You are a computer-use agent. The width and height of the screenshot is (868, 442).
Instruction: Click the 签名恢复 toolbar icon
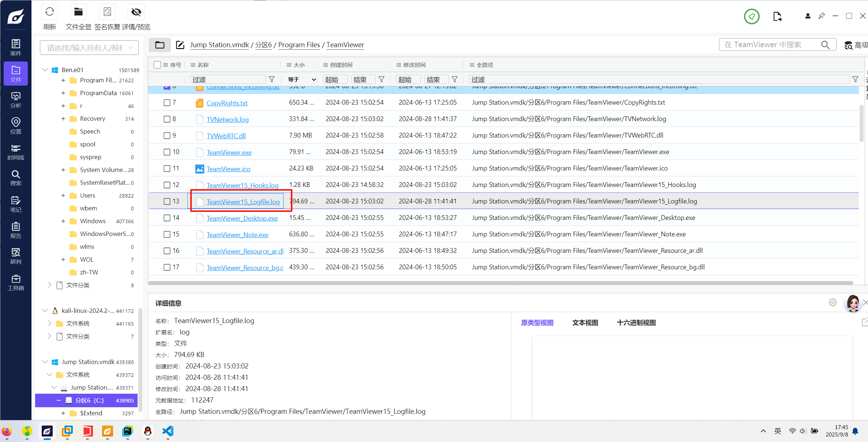pyautogui.click(x=107, y=12)
